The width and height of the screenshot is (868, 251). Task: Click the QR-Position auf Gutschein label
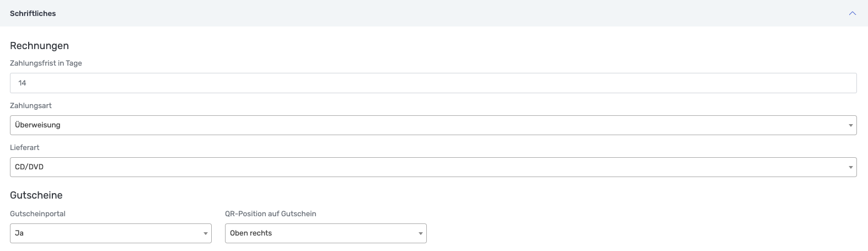click(x=270, y=213)
